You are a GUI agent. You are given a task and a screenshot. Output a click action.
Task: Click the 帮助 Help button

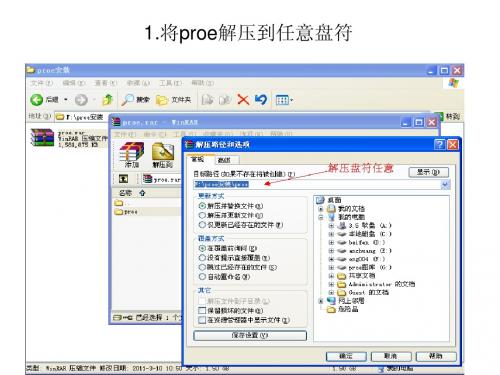436,356
